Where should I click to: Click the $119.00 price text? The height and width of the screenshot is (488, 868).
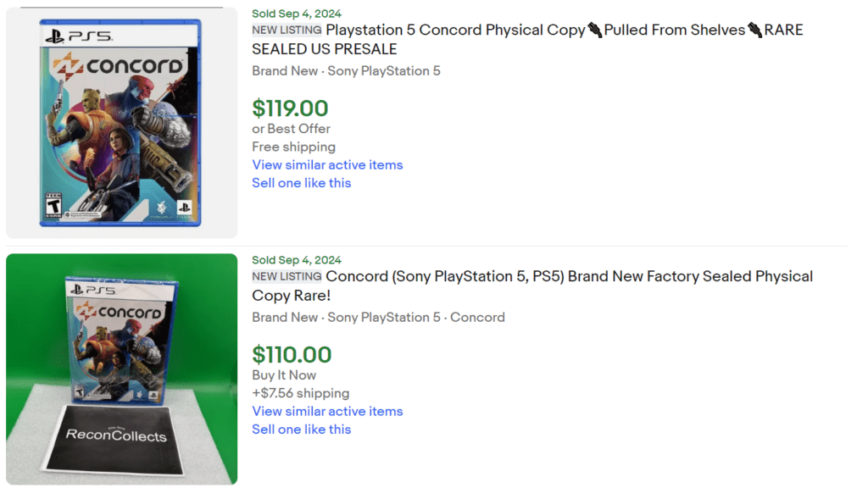290,108
